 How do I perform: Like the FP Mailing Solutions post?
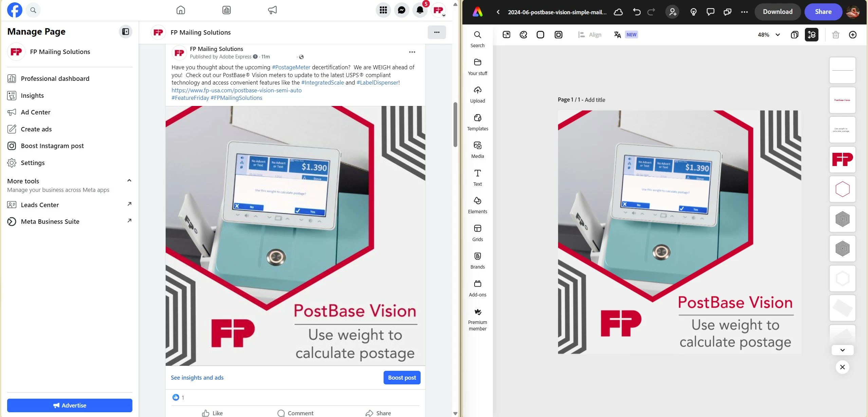(213, 413)
